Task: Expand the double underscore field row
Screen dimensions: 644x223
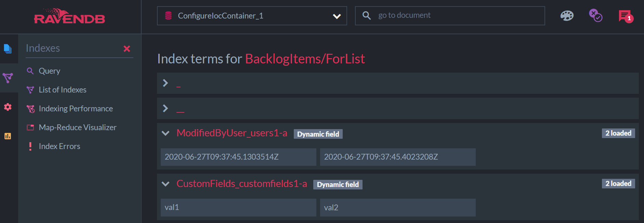Action: coord(398,109)
